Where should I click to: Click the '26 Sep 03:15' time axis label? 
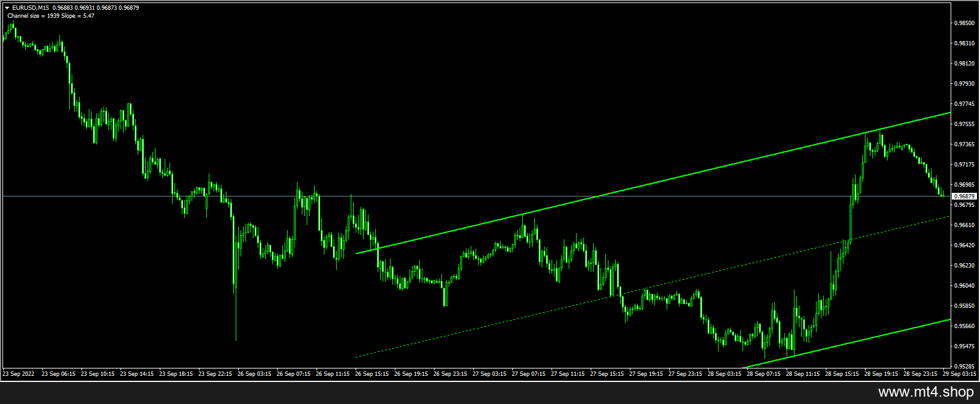(x=254, y=373)
